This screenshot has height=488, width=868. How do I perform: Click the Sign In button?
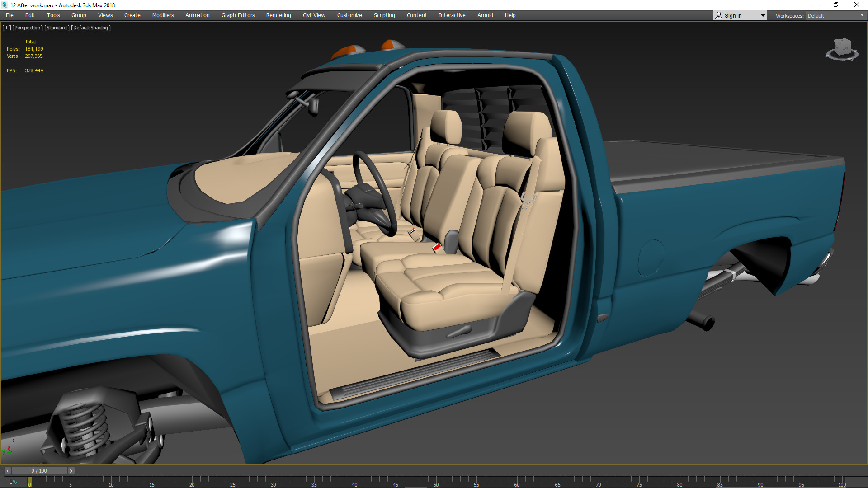[x=733, y=15]
